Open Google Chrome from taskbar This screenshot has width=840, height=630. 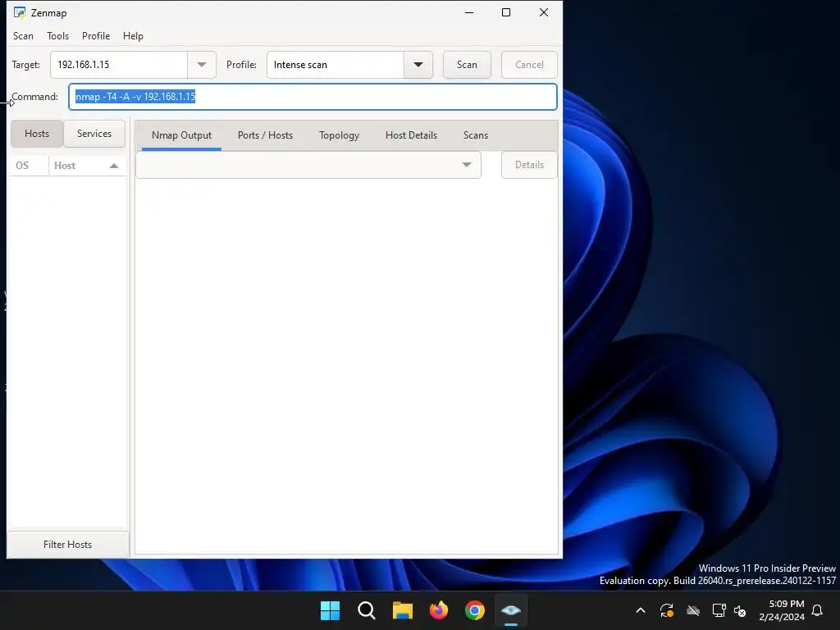tap(475, 610)
